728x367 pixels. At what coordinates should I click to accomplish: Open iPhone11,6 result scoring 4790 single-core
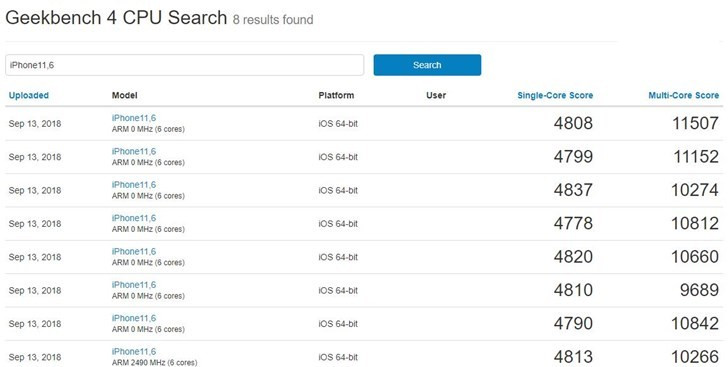point(134,318)
